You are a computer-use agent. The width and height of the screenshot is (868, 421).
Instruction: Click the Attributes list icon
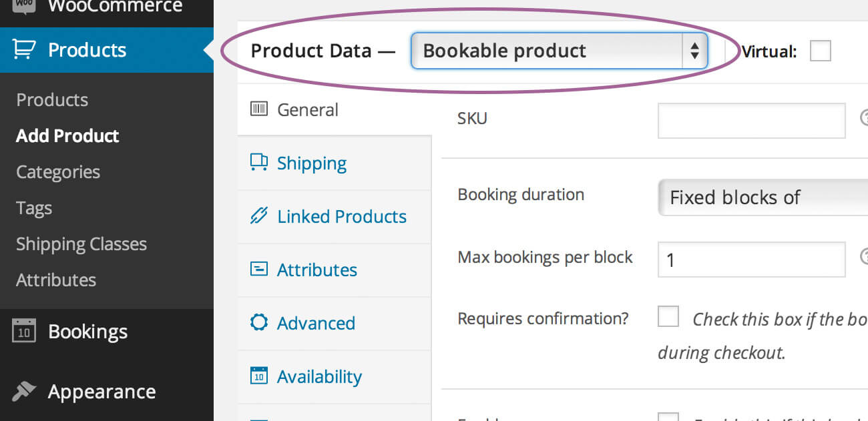259,269
